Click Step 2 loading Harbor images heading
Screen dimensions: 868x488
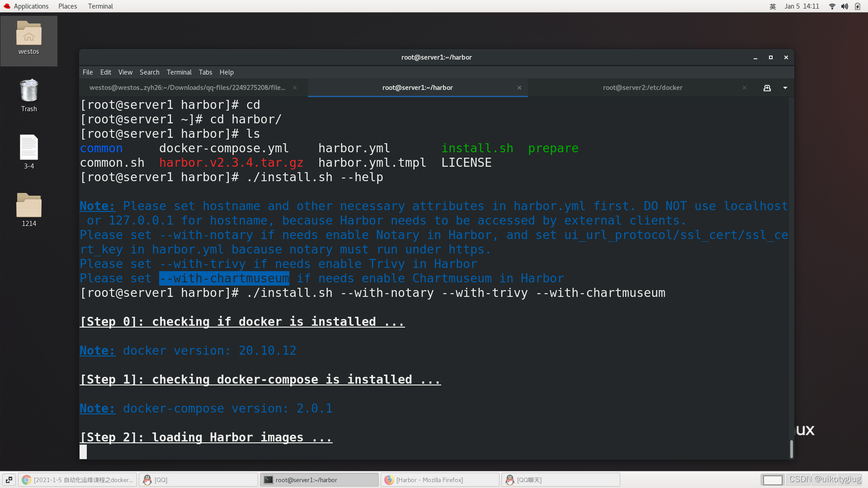(206, 437)
